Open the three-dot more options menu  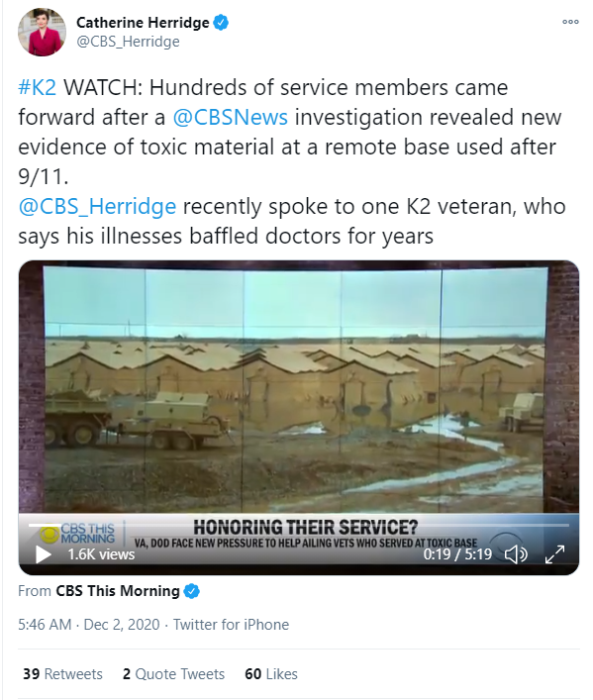click(x=570, y=22)
